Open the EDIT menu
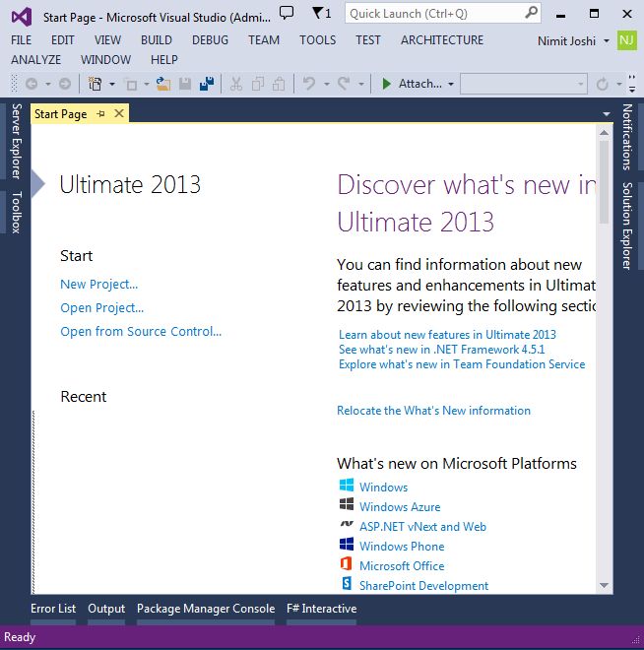This screenshot has height=650, width=644. [x=63, y=40]
